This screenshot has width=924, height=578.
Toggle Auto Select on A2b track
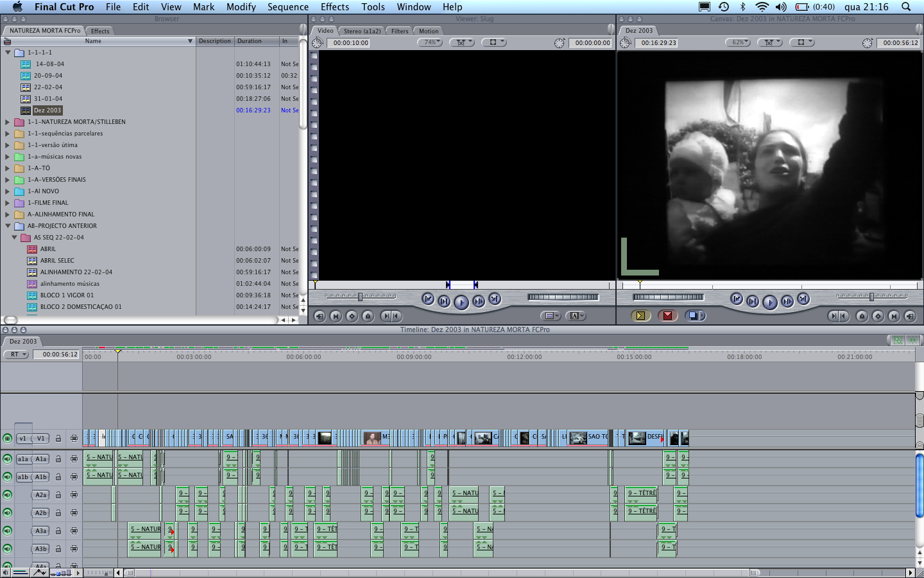(74, 512)
